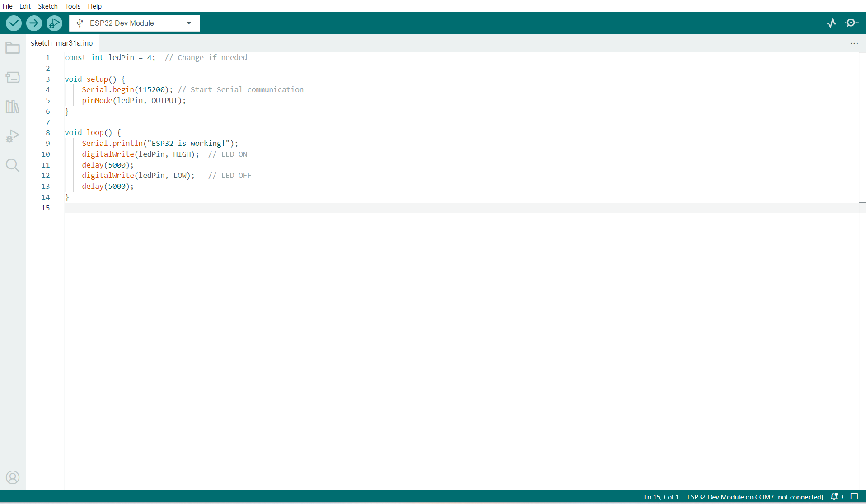Click the Upload arrow button
The image size is (866, 504).
coord(34,23)
